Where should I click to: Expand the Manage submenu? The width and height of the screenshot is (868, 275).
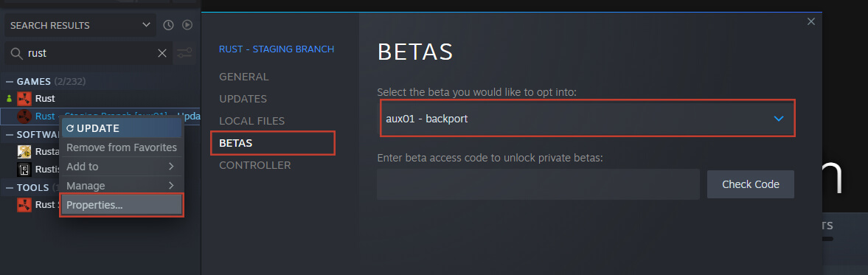pos(121,185)
